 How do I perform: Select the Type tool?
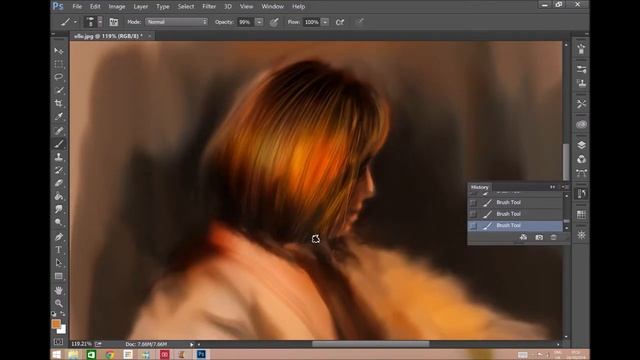coord(59,249)
